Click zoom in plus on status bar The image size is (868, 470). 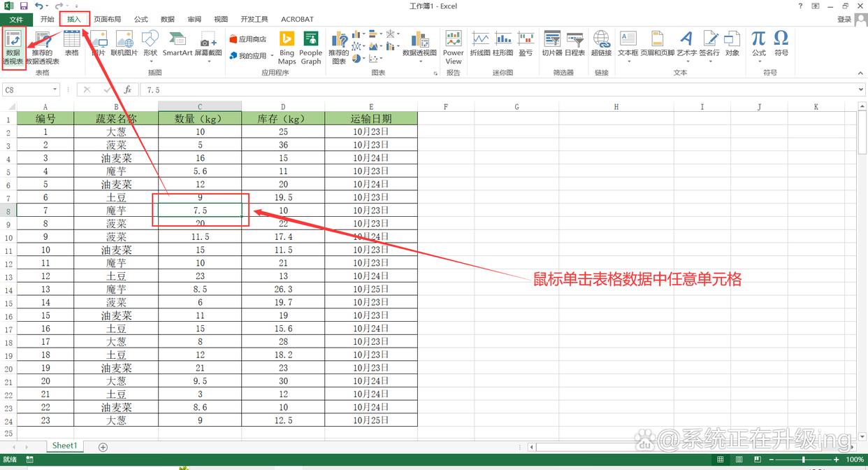pyautogui.click(x=838, y=460)
